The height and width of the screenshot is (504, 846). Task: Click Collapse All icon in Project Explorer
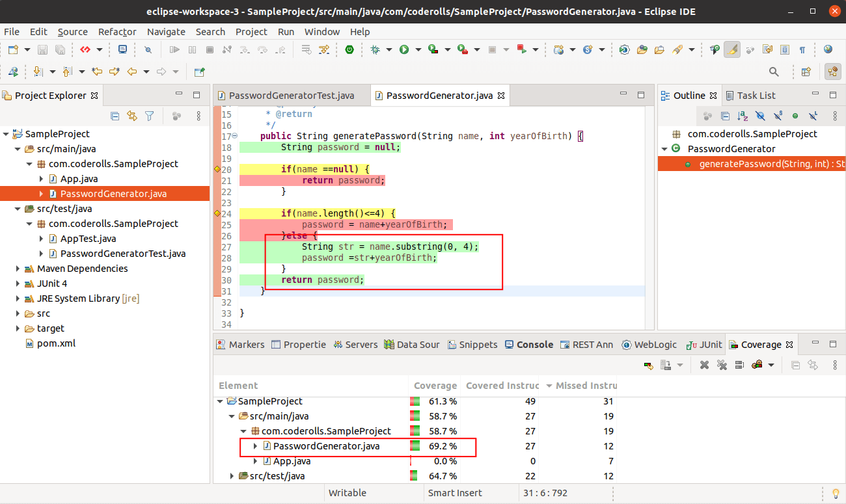pyautogui.click(x=115, y=116)
